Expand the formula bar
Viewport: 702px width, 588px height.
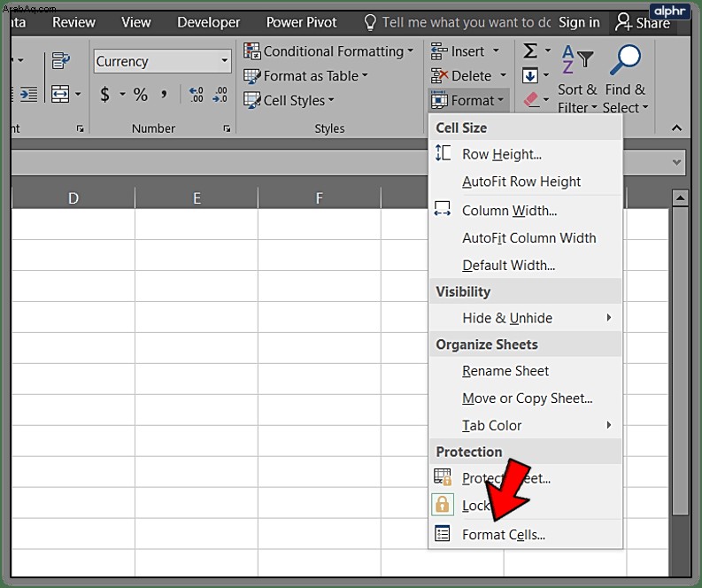(x=676, y=162)
